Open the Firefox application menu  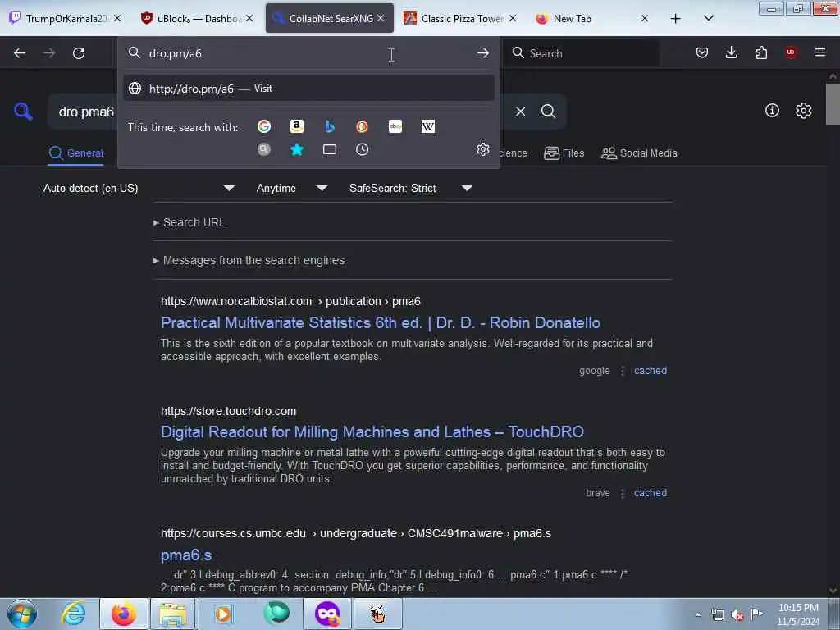[x=820, y=52]
